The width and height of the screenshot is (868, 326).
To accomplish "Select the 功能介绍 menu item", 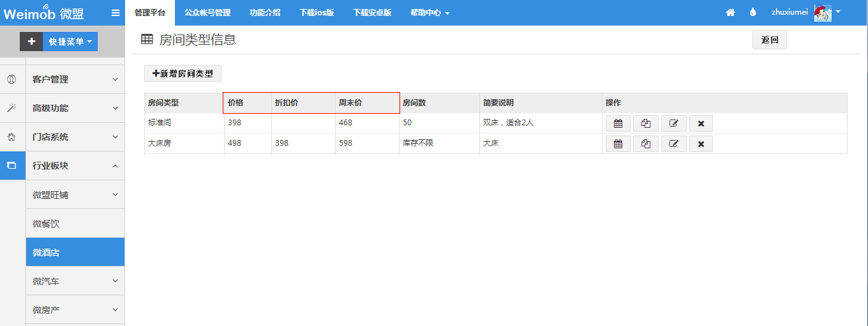I will pyautogui.click(x=265, y=12).
